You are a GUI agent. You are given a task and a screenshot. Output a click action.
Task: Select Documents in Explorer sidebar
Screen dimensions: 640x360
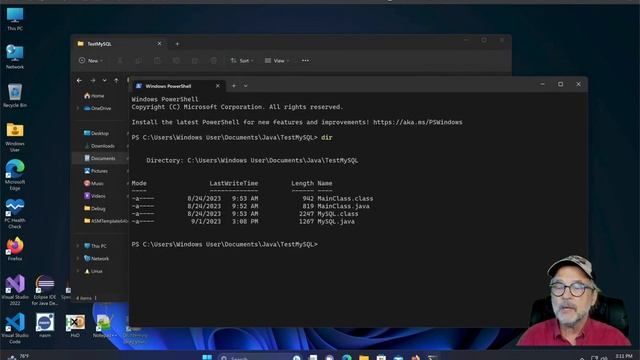[x=100, y=158]
